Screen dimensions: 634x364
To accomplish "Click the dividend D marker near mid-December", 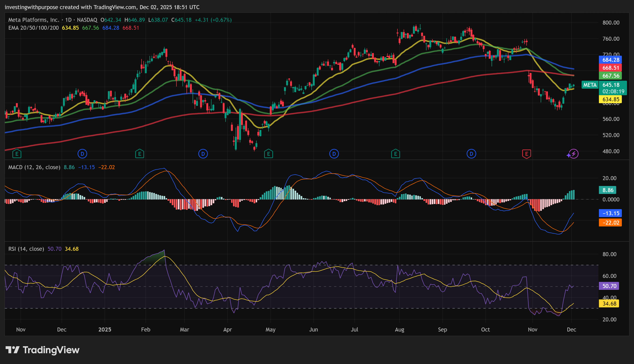I will [x=82, y=154].
